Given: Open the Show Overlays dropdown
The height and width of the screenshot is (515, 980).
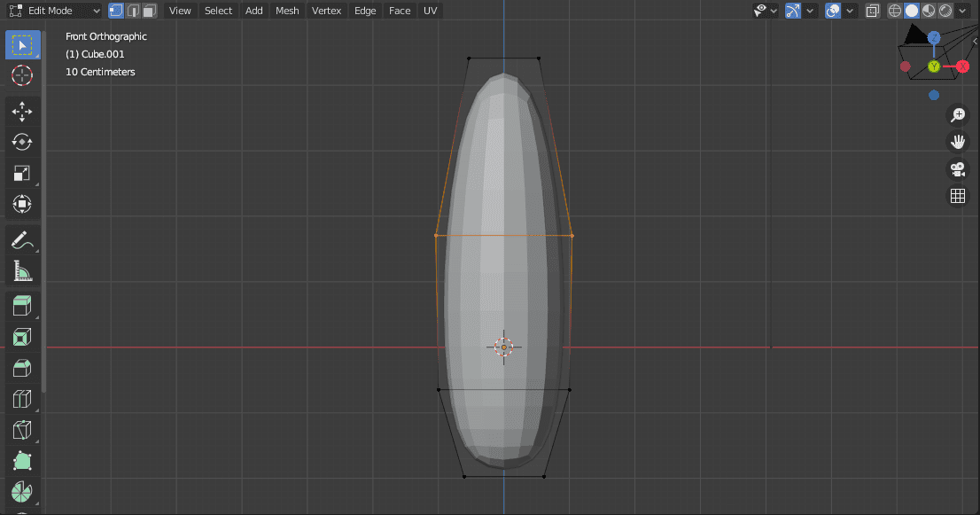Looking at the screenshot, I should [849, 10].
